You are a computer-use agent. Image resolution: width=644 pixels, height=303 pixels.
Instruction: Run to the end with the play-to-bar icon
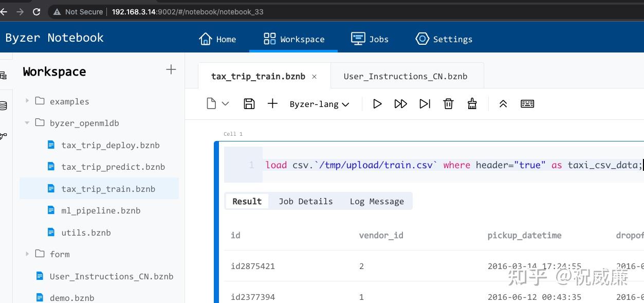pyautogui.click(x=425, y=104)
